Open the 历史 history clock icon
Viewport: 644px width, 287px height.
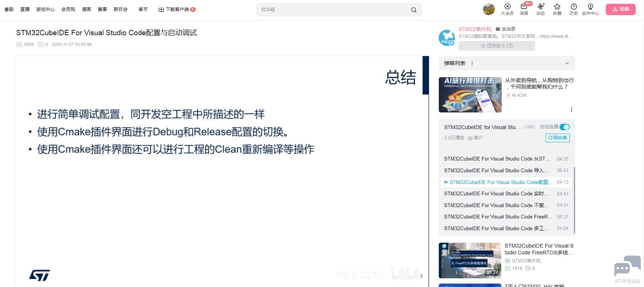coord(574,7)
